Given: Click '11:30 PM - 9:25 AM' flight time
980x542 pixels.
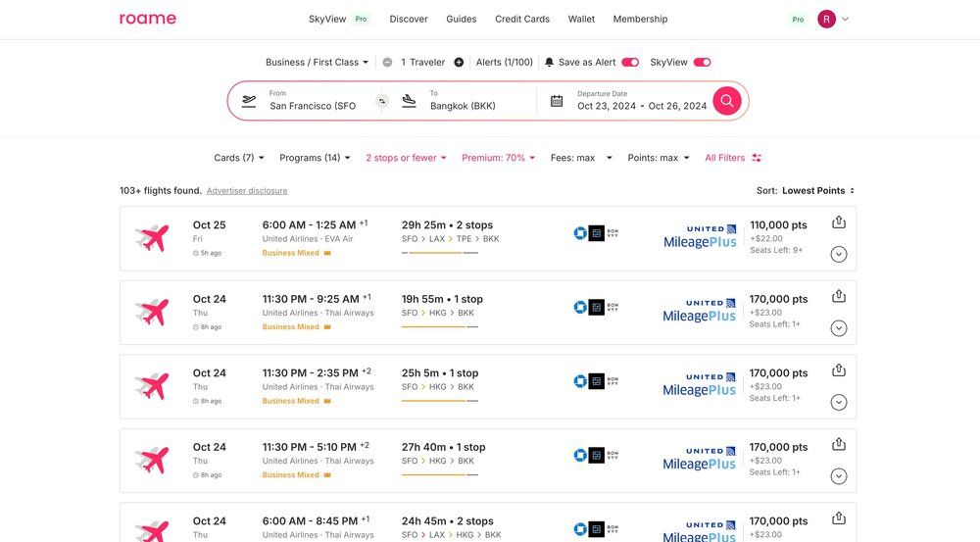Looking at the screenshot, I should tap(311, 300).
